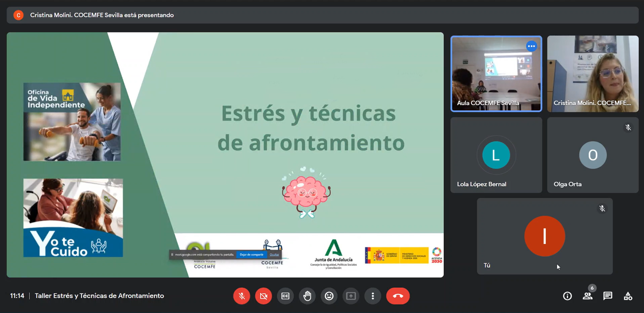Select Cristina Molini's video tile
644x313 pixels.
coord(593,74)
